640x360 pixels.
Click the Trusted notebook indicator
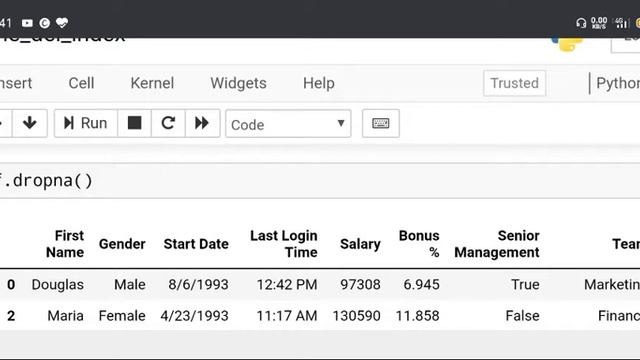[x=514, y=83]
